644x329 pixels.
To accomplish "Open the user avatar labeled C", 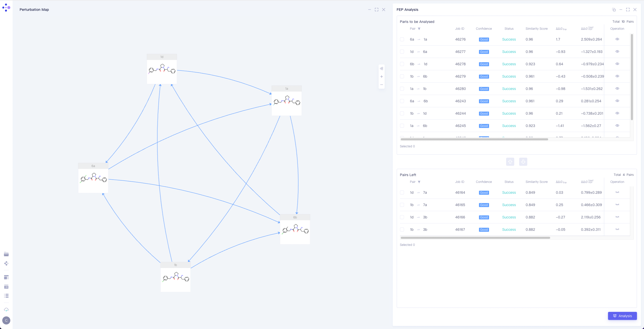I will pyautogui.click(x=6, y=320).
